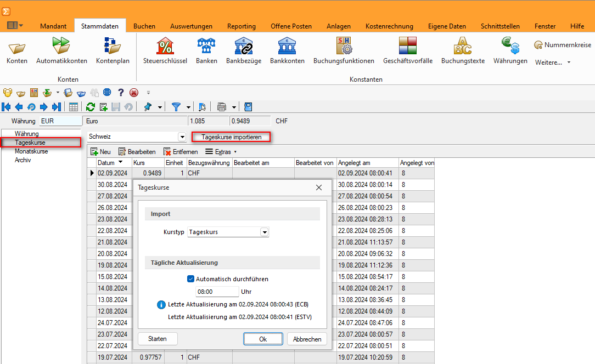
Task: Open the Konten ribbon icon
Action: 16,51
